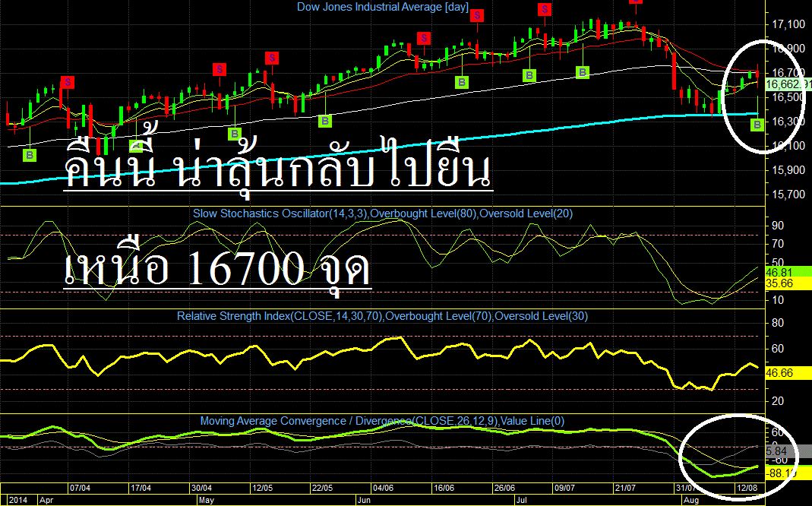Click the 70 level on stochastics axis
This screenshot has height=506, width=812.
(778, 244)
